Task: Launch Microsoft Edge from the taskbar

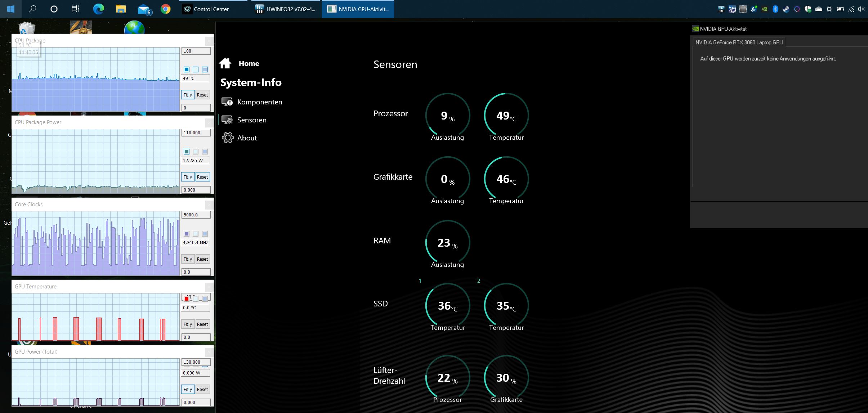Action: pos(98,9)
